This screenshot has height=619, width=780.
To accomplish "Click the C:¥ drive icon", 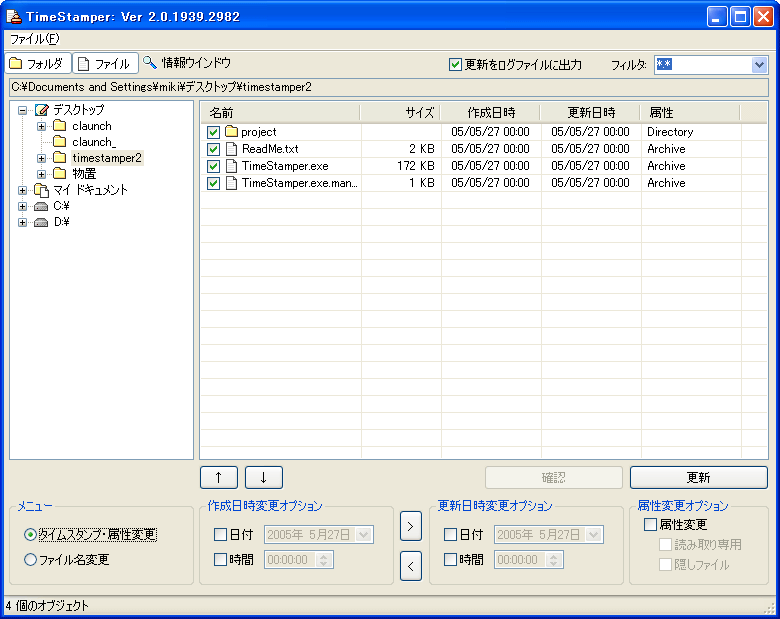I will coord(41,206).
